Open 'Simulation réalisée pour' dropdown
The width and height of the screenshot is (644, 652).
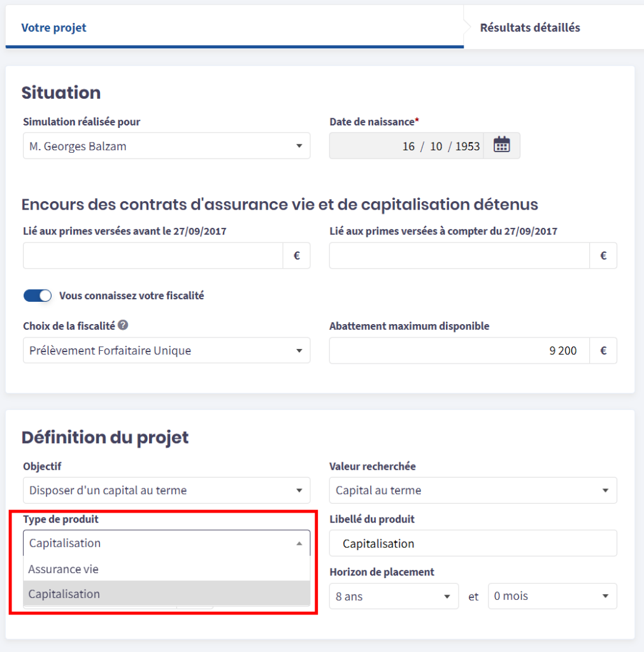[x=166, y=146]
